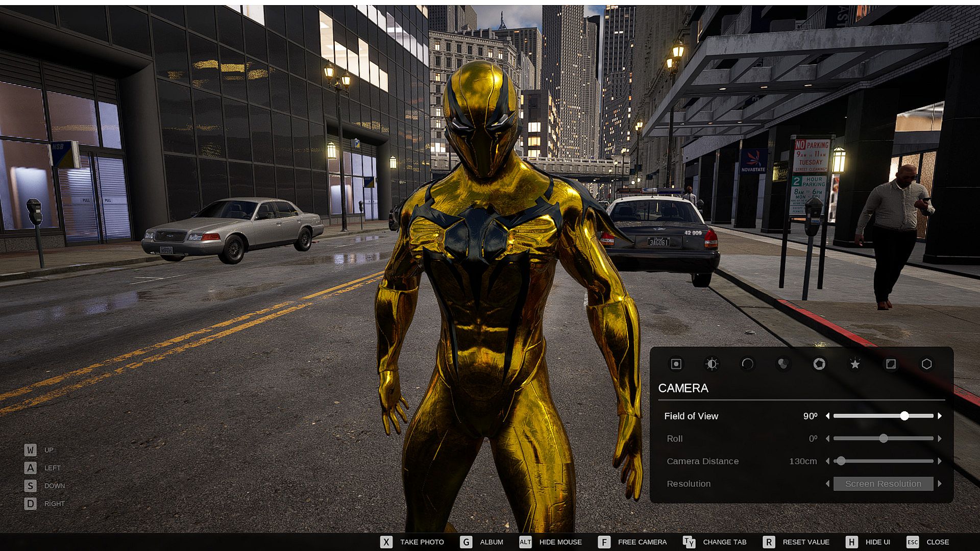Click the S key Down prompt

[44, 486]
